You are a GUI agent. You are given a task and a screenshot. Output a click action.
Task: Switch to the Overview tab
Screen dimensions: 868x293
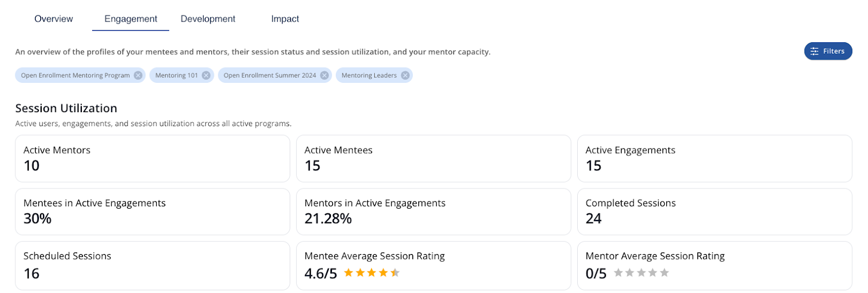point(54,19)
